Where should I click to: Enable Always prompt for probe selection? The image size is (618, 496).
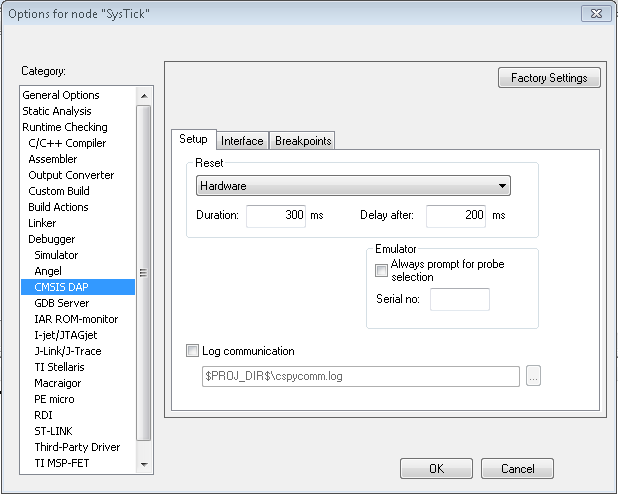381,270
